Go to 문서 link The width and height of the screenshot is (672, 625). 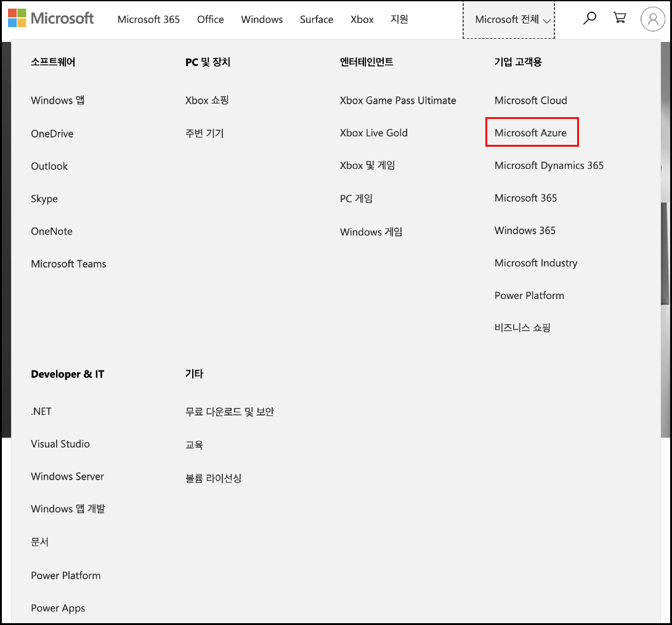click(x=39, y=542)
